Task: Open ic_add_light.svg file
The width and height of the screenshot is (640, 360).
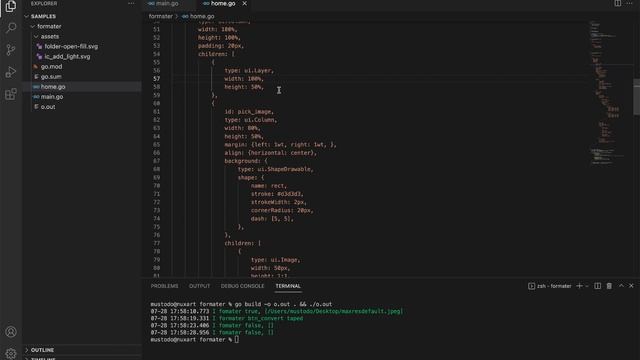Action: (67, 56)
